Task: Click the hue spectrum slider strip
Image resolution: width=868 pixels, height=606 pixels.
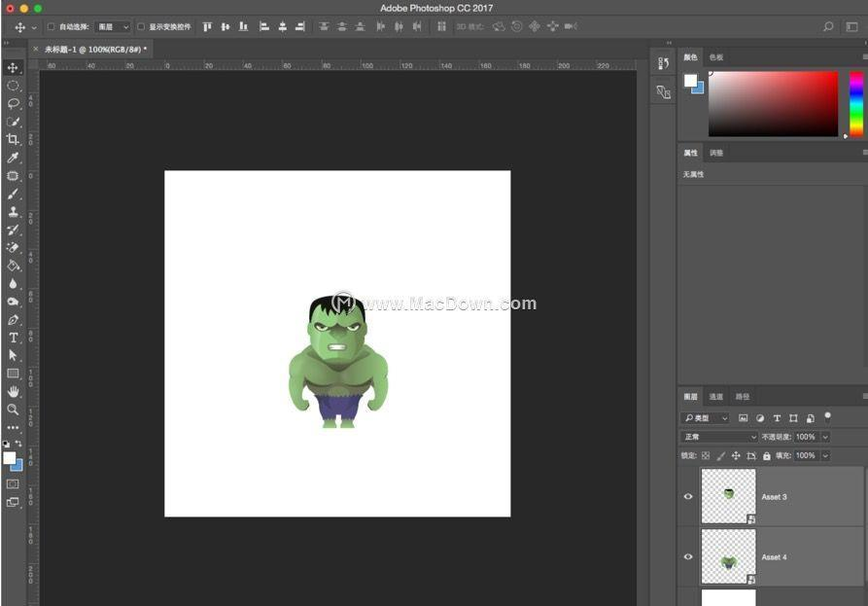Action: point(855,103)
